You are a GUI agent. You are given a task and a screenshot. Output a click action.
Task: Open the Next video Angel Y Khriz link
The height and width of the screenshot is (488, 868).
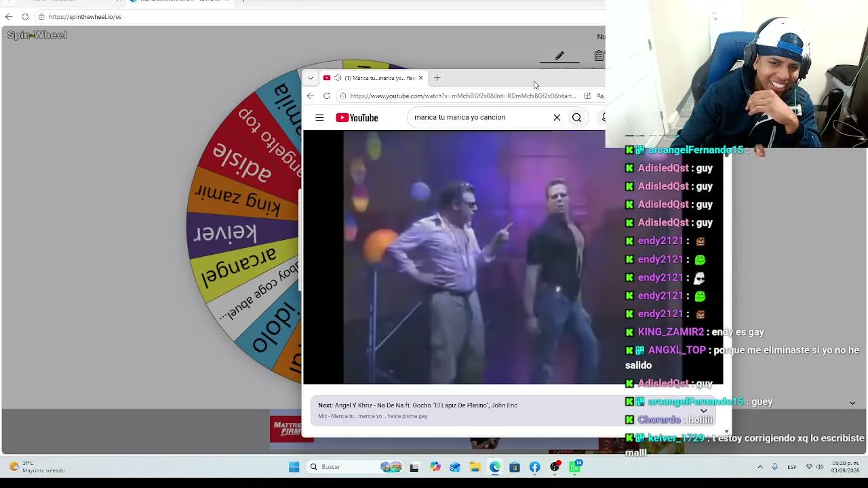click(426, 405)
